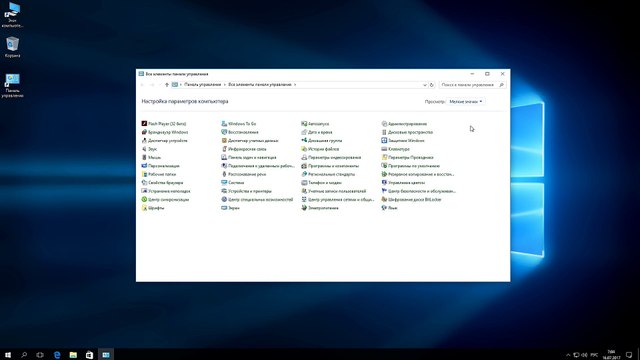Open the Звук speaker icon
640x360 pixels.
(x=144, y=149)
